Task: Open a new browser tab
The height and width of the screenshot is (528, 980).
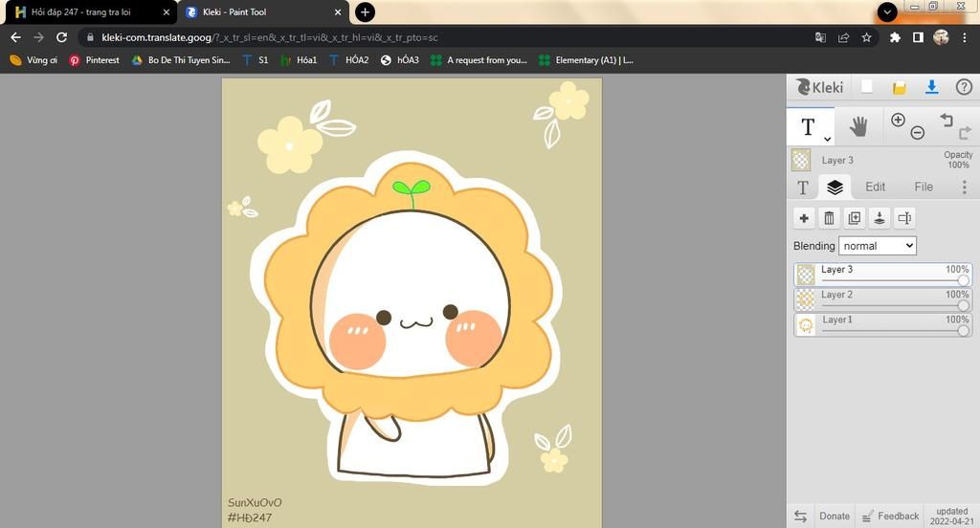Action: (365, 11)
